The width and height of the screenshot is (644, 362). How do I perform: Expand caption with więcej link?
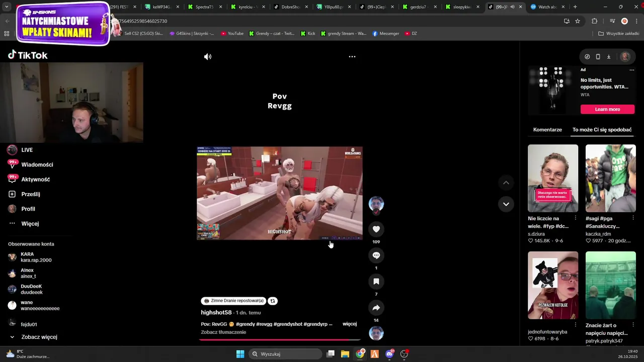pyautogui.click(x=350, y=324)
